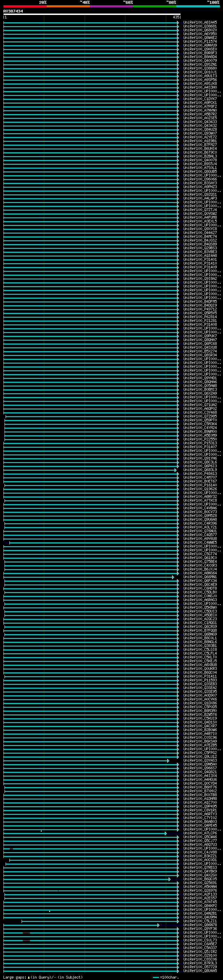Select the UniRef100_B6QC05 alignment arrowhead
Screen dimensions: 223x980
(170, 879)
